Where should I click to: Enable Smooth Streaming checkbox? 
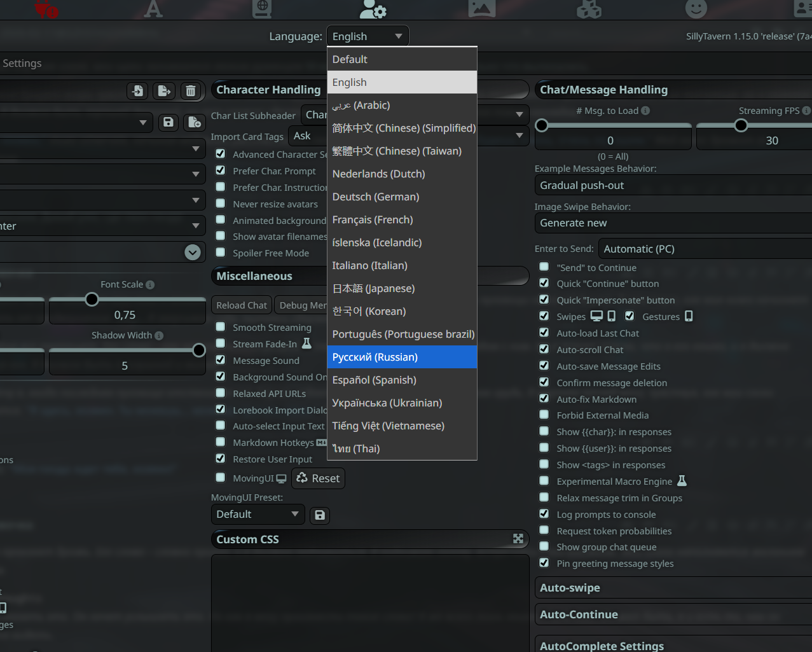(x=221, y=326)
